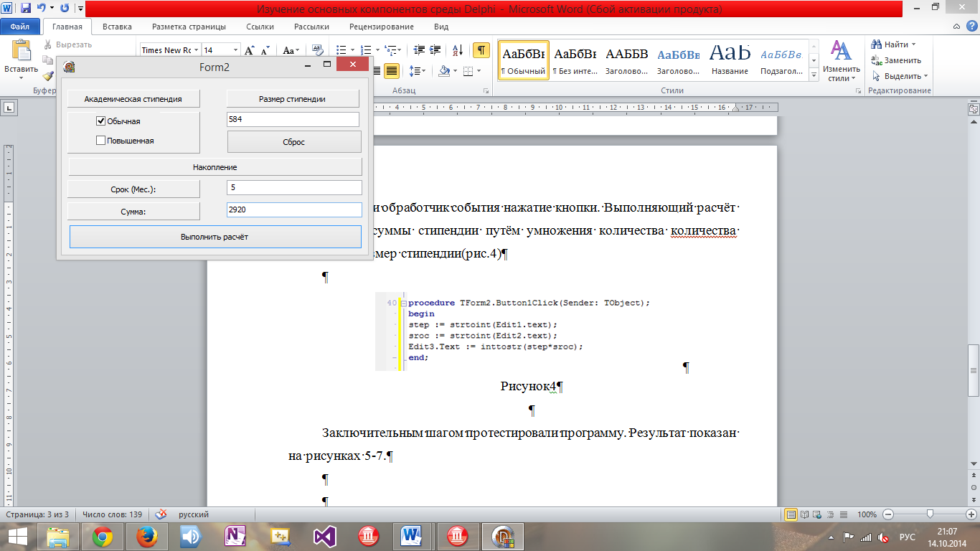Open Firefox from the taskbar
This screenshot has height=551, width=980.
pyautogui.click(x=146, y=537)
